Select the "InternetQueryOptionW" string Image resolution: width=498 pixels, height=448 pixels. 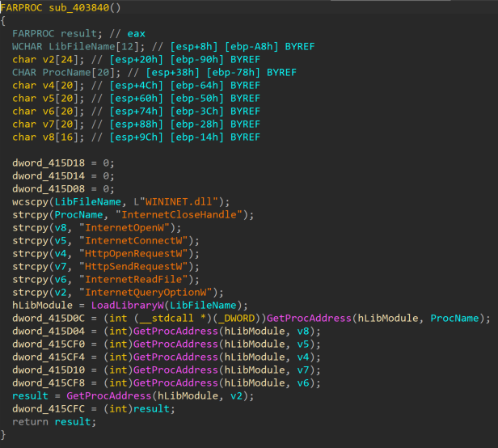click(146, 292)
